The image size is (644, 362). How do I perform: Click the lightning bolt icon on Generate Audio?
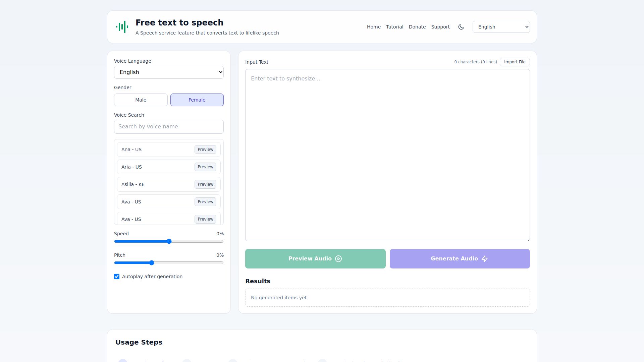click(x=485, y=258)
